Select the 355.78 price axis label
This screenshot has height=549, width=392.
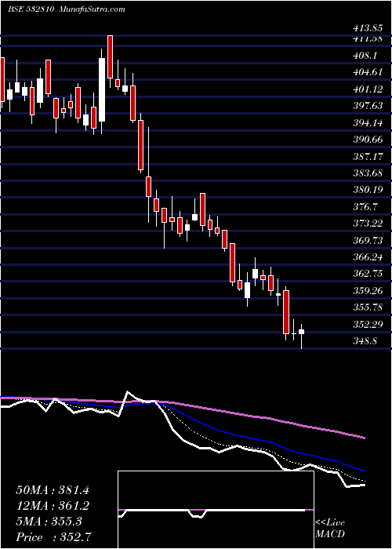tap(368, 307)
